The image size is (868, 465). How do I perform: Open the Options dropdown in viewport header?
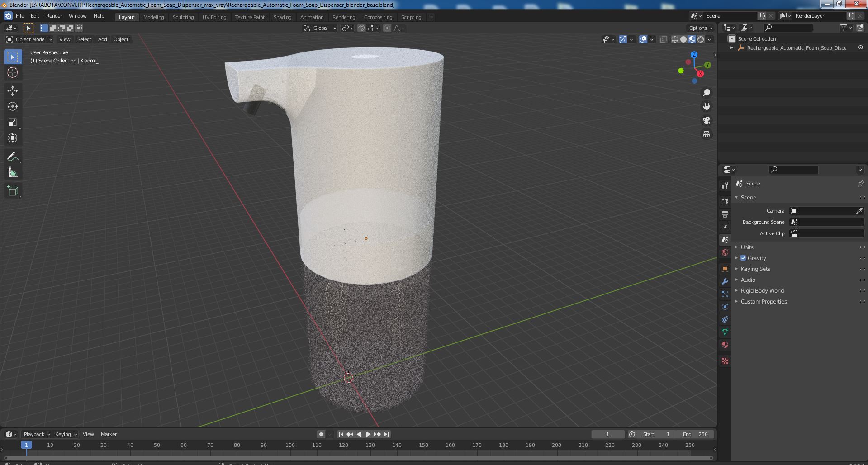click(700, 28)
